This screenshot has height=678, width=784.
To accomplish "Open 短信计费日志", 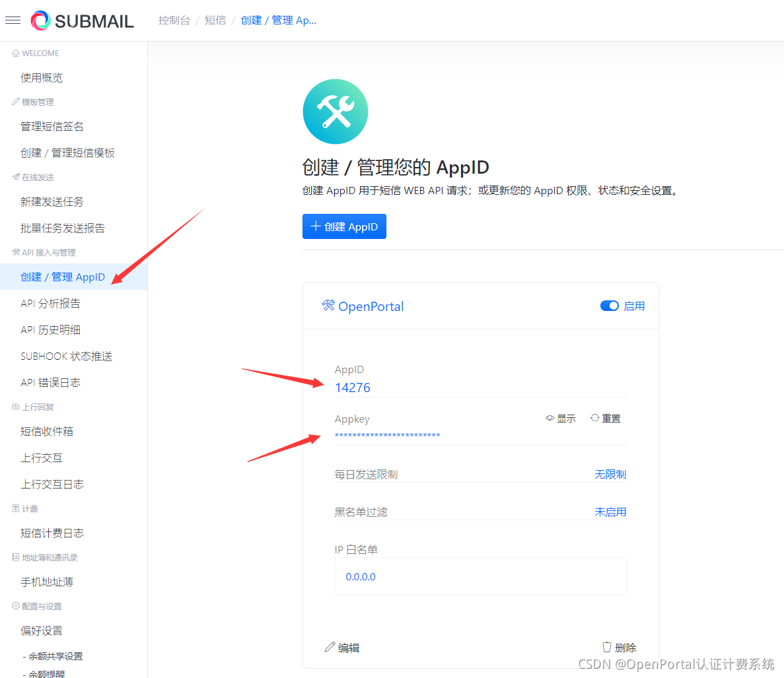I will pos(52,533).
